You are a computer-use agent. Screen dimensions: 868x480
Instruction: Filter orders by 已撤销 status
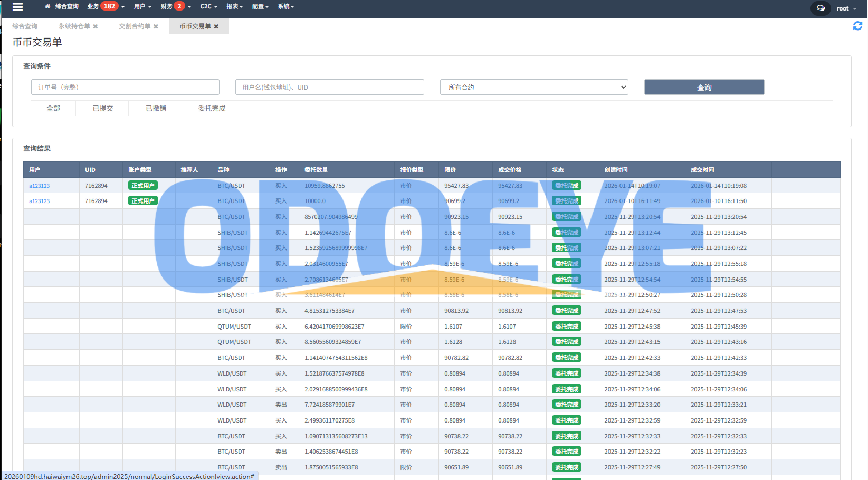156,108
